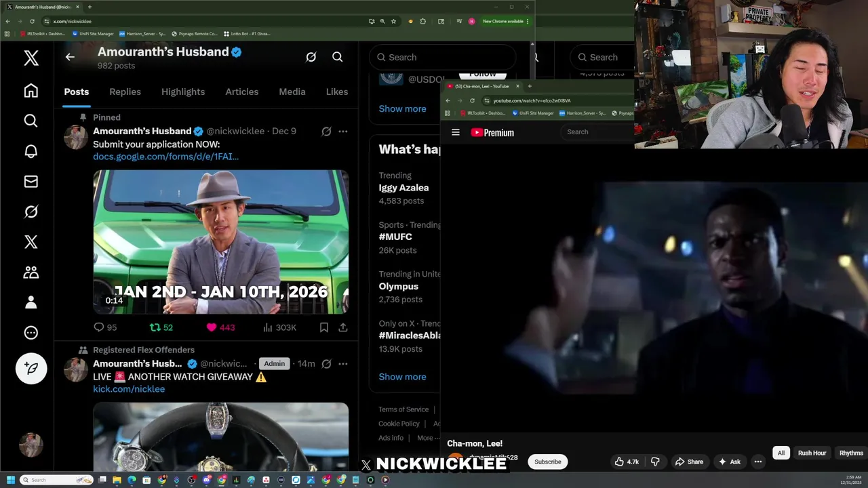Image resolution: width=868 pixels, height=488 pixels.
Task: Open Grok icon in left sidebar
Action: point(31,212)
